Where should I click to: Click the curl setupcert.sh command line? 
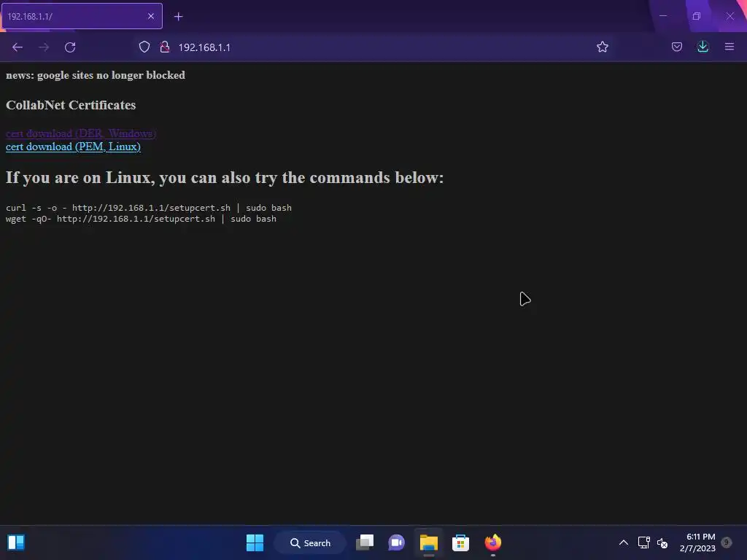pos(149,208)
